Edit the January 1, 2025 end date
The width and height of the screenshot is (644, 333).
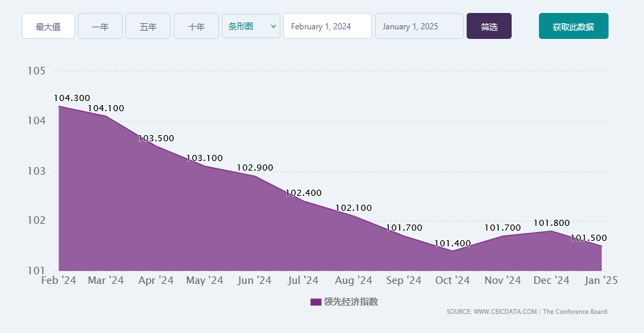[419, 27]
